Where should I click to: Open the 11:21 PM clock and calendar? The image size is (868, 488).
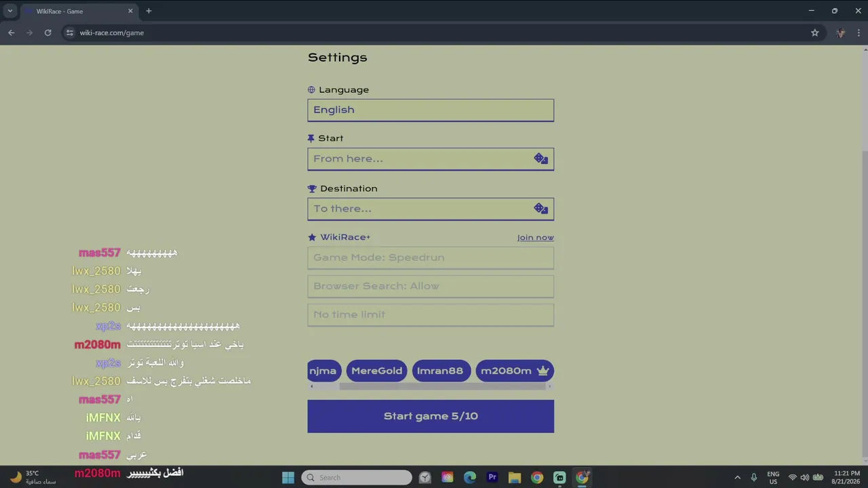coord(846,477)
